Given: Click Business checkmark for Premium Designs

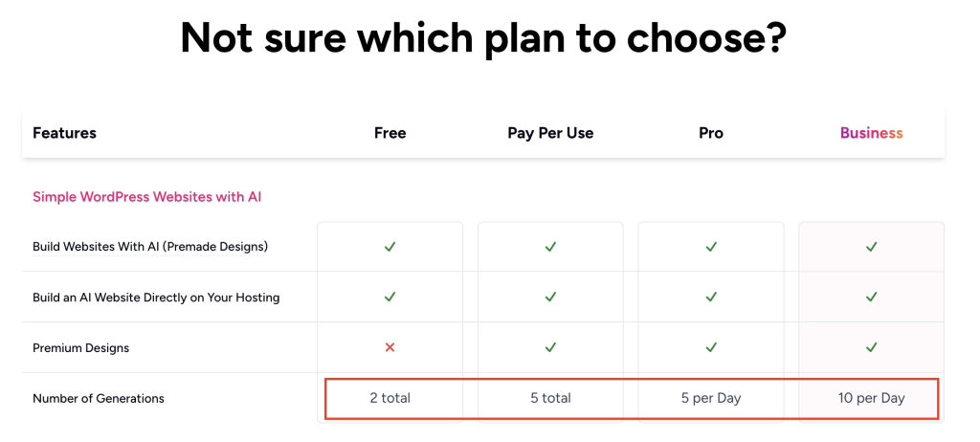Looking at the screenshot, I should pos(871,347).
